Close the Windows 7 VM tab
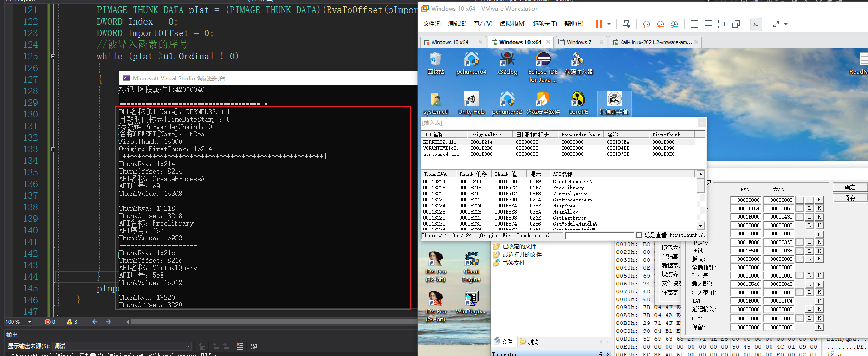The width and height of the screenshot is (868, 356). tap(601, 42)
